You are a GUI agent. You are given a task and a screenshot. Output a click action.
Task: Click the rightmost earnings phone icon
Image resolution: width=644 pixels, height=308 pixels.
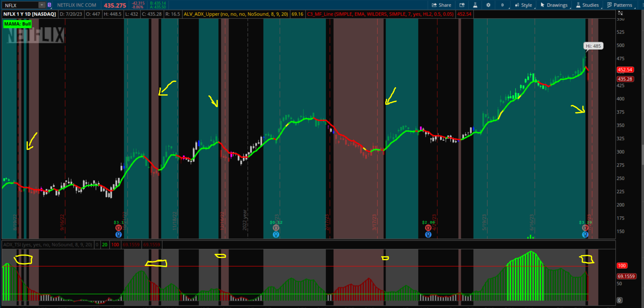[585, 228]
